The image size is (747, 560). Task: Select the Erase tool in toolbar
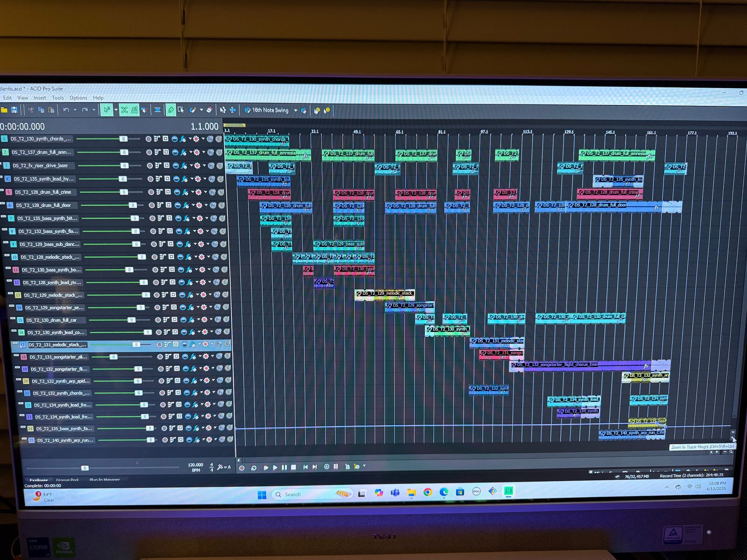210,110
